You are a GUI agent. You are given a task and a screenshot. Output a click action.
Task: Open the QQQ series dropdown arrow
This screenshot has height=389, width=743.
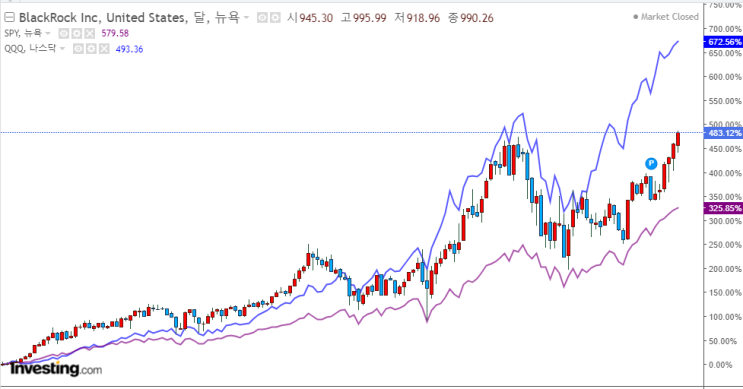pyautogui.click(x=62, y=49)
